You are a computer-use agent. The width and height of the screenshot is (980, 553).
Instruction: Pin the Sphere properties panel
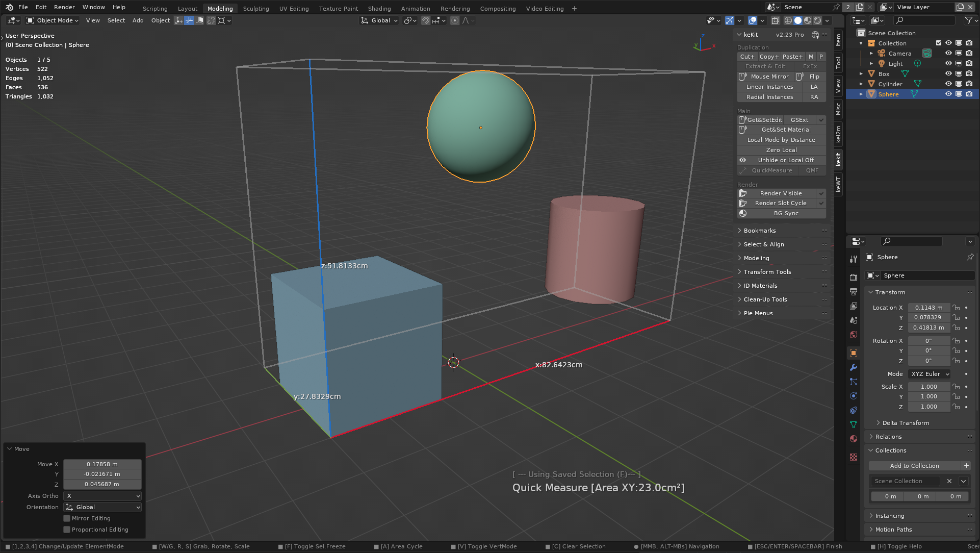coord(970,257)
